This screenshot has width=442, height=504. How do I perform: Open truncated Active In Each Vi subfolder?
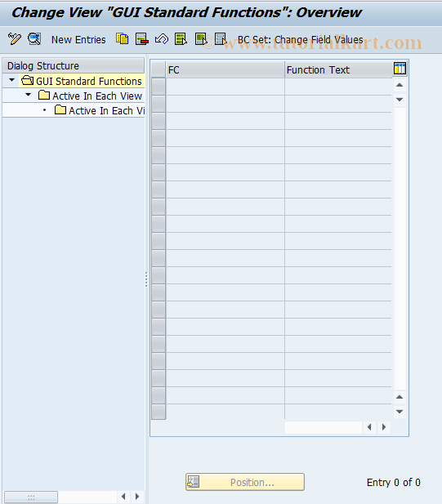pos(100,110)
